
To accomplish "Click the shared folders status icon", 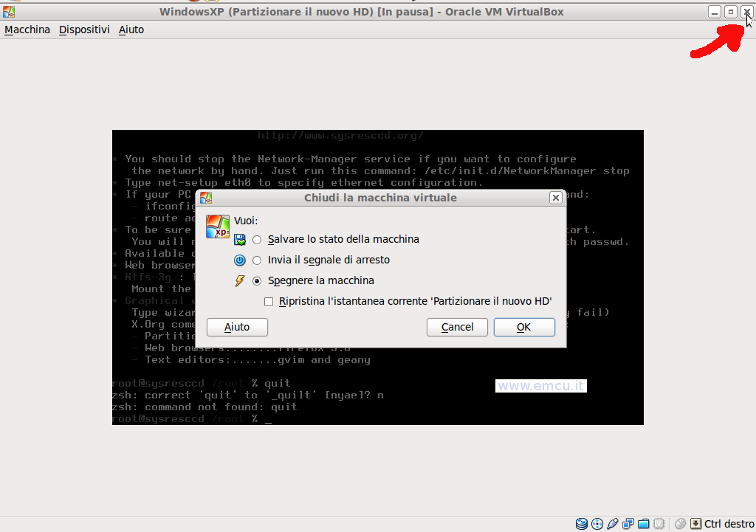I will [x=643, y=524].
